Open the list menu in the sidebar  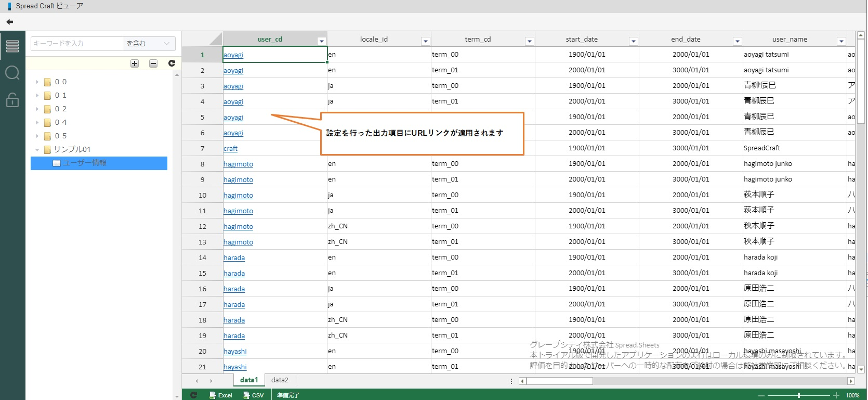pyautogui.click(x=12, y=46)
